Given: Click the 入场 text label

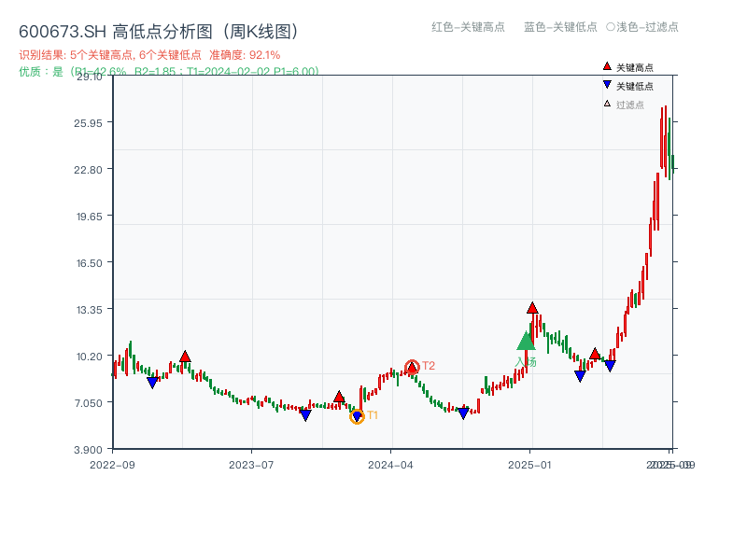Looking at the screenshot, I should pos(526,362).
